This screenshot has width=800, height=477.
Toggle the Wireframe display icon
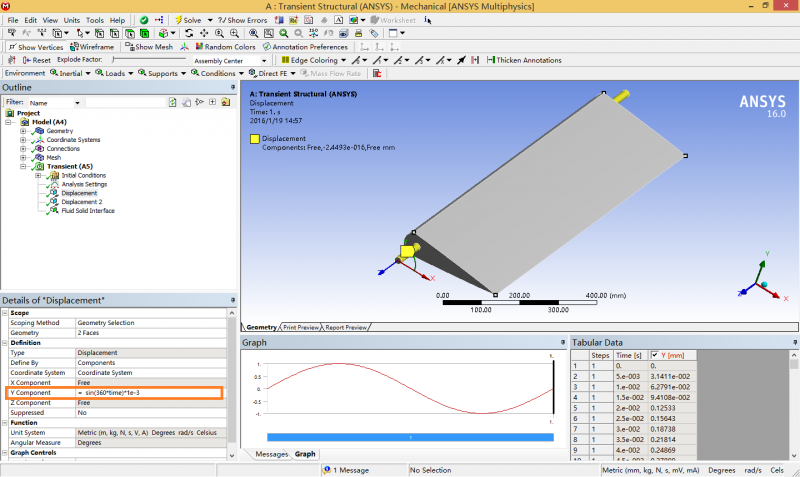(x=91, y=47)
